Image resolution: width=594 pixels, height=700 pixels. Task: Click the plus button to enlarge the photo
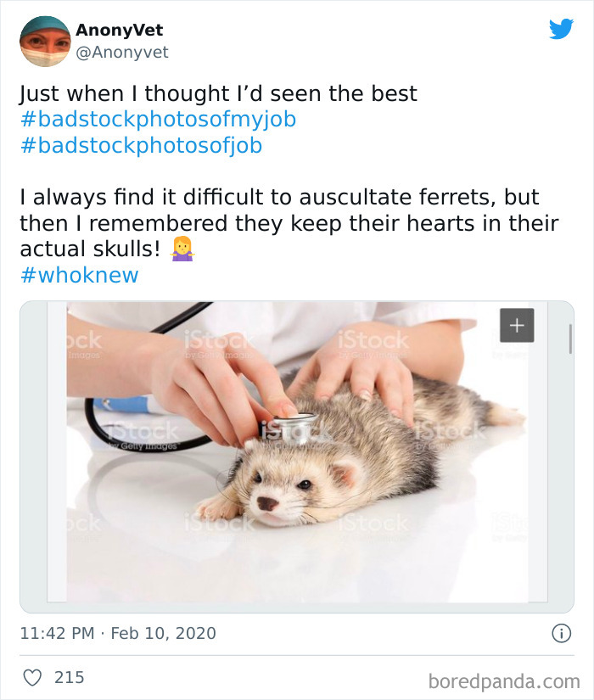[x=516, y=324]
